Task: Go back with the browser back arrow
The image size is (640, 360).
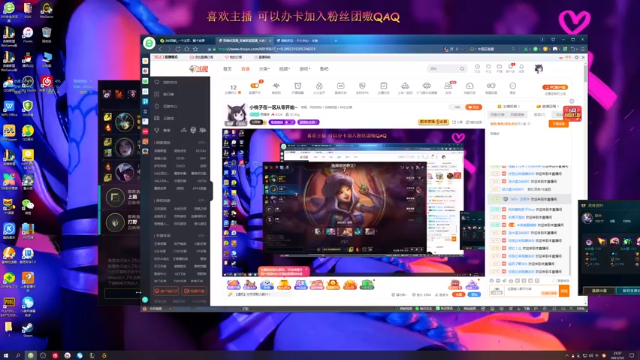Action: click(161, 49)
